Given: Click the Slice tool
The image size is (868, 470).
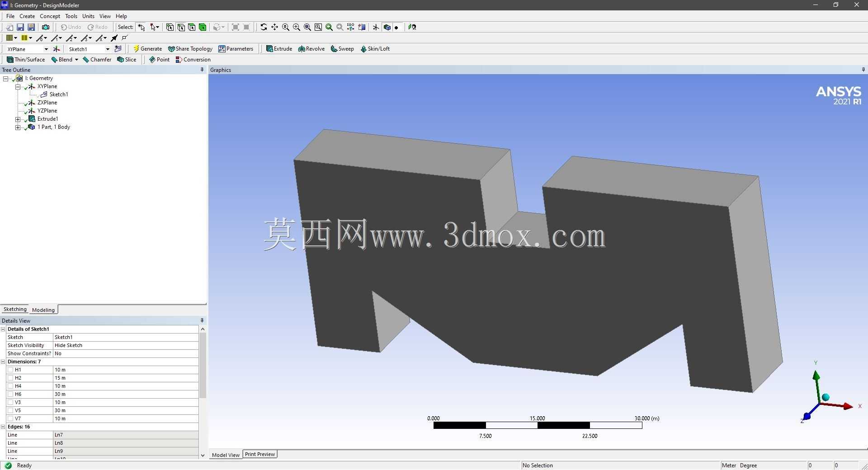Looking at the screenshot, I should 127,60.
